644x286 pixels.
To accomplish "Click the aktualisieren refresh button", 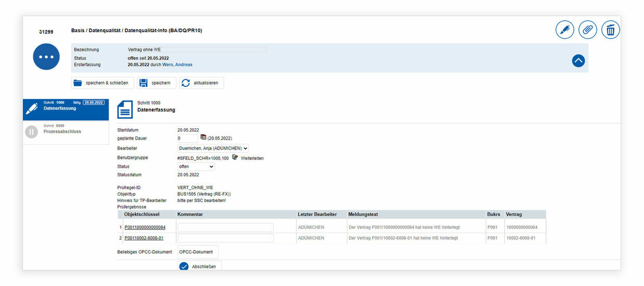I will tap(202, 83).
